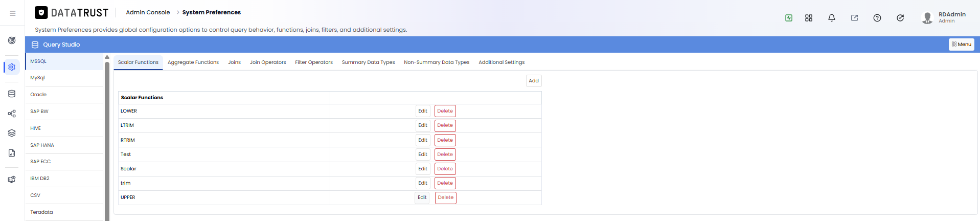Open the Filter Operators tab
980x221 pixels.
coord(314,62)
